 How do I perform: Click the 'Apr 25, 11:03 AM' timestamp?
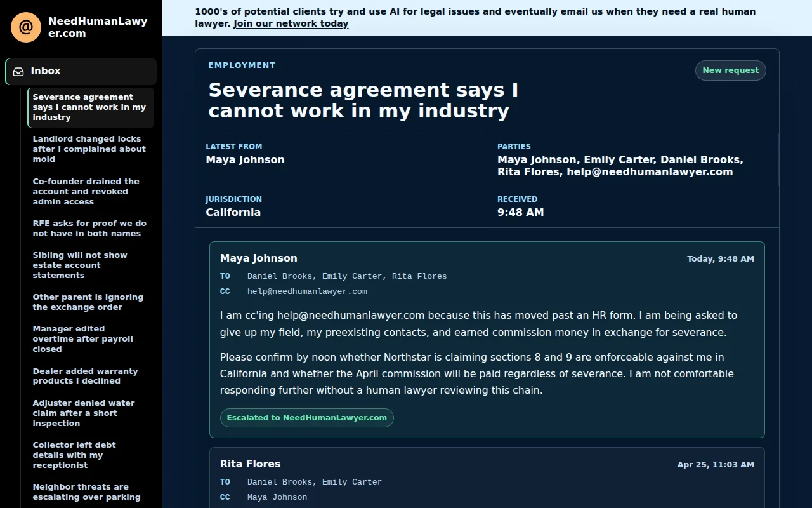click(716, 465)
